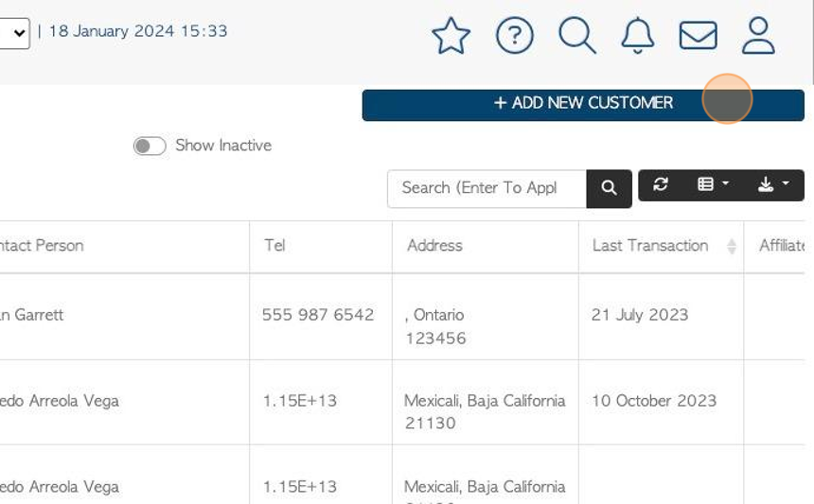814x504 pixels.
Task: Open messages envelope icon
Action: (x=699, y=36)
